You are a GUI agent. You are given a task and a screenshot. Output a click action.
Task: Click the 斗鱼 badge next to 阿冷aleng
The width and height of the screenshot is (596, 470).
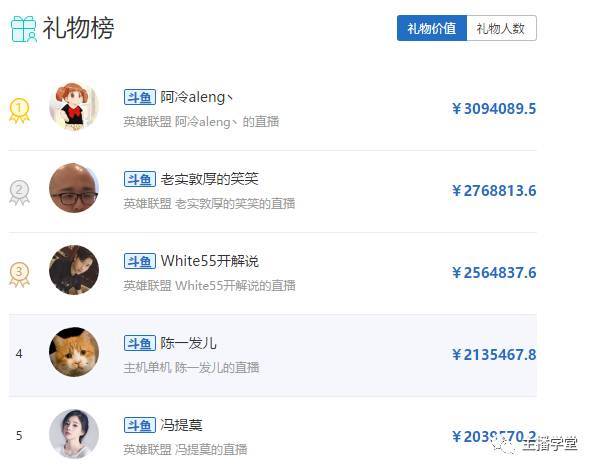coord(139,97)
